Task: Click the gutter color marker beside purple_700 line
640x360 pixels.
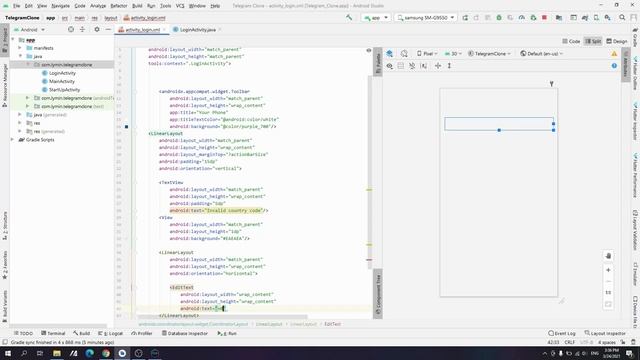Action: point(126,127)
